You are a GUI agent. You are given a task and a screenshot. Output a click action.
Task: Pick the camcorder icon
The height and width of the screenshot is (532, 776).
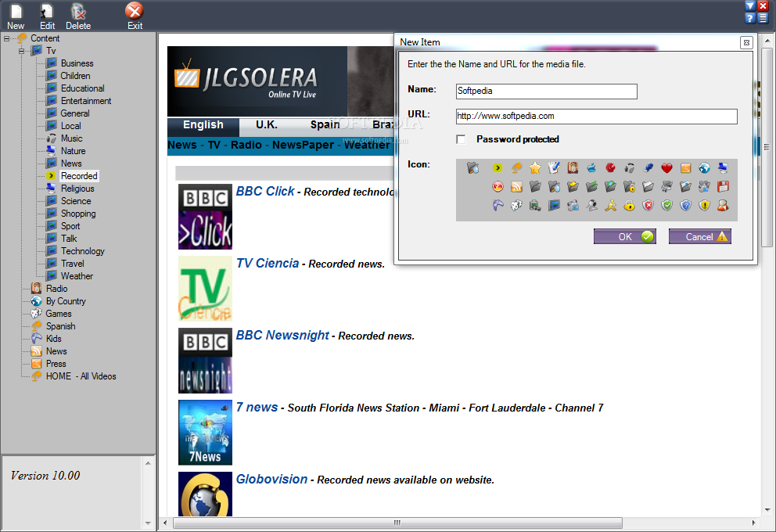point(573,206)
